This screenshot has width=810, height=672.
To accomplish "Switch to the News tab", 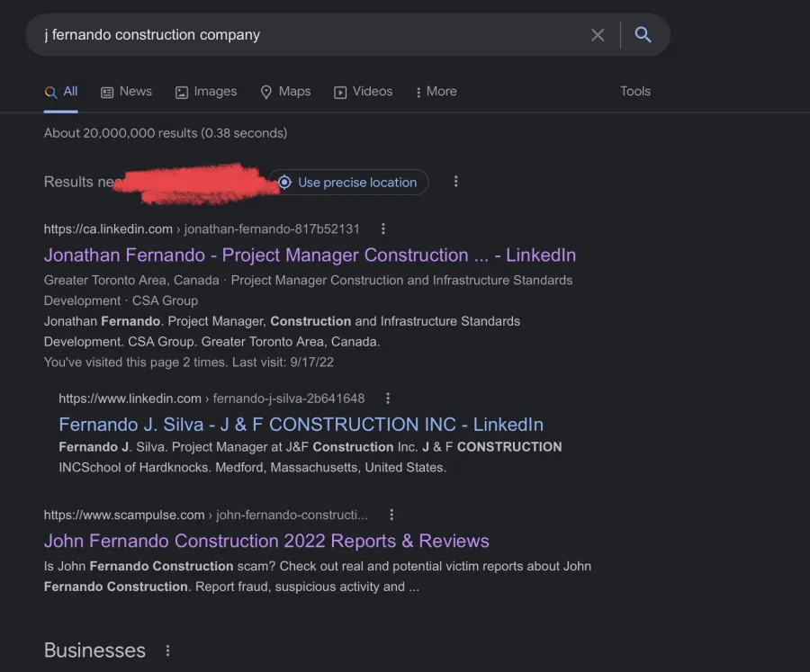I will (127, 92).
